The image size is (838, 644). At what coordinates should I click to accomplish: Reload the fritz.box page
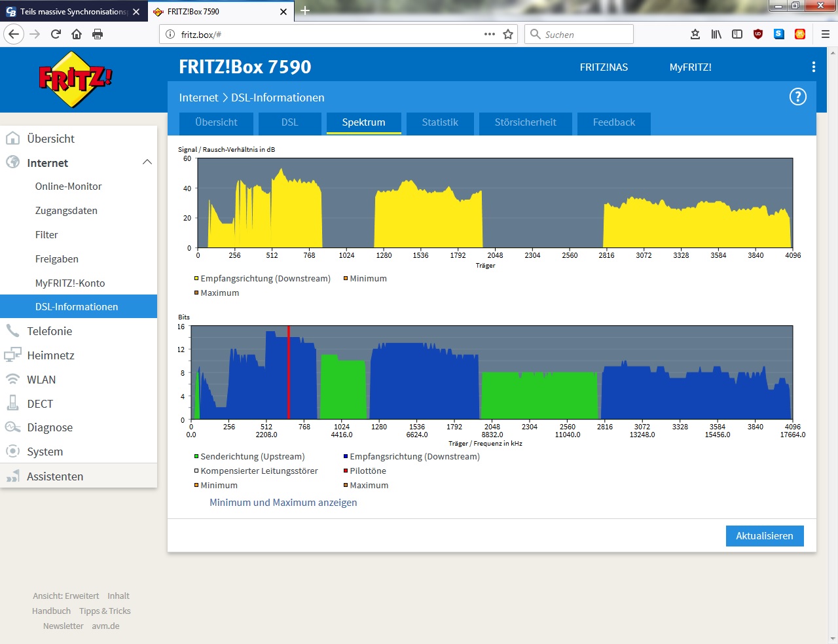[56, 34]
